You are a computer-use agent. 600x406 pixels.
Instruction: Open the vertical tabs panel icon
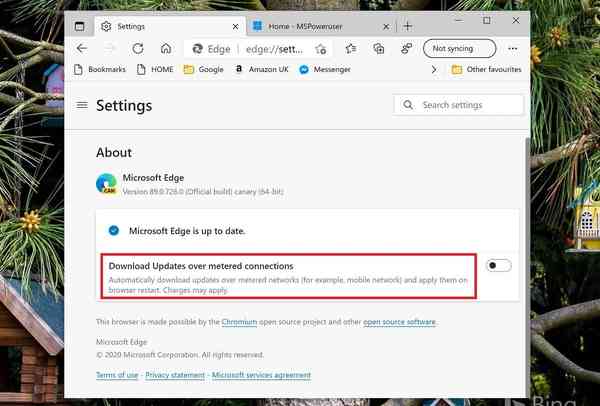[x=79, y=26]
